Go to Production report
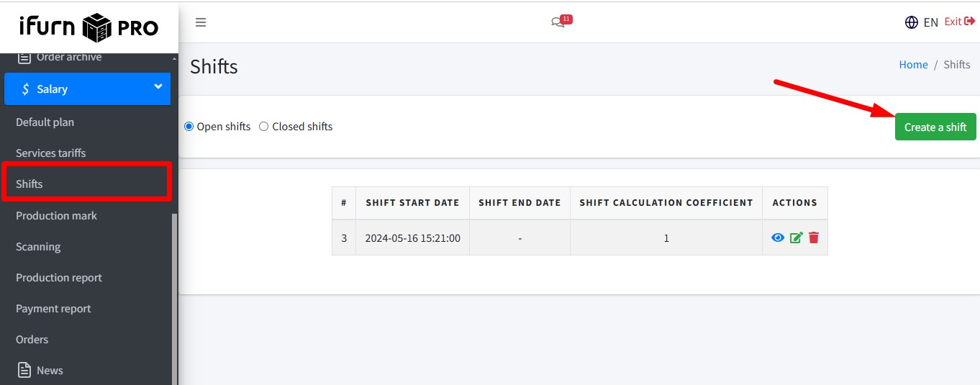This screenshot has width=980, height=385. 59,278
